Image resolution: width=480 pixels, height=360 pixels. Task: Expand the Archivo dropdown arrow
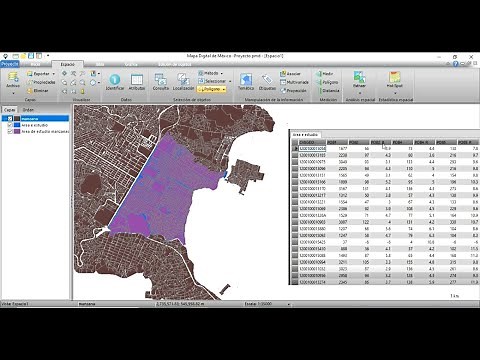pyautogui.click(x=13, y=93)
